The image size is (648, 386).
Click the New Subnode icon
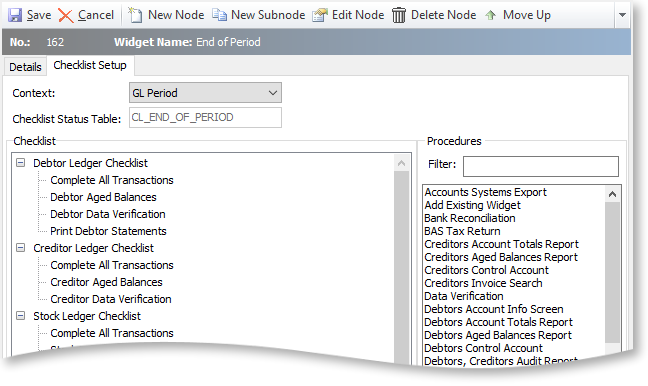[x=219, y=15]
